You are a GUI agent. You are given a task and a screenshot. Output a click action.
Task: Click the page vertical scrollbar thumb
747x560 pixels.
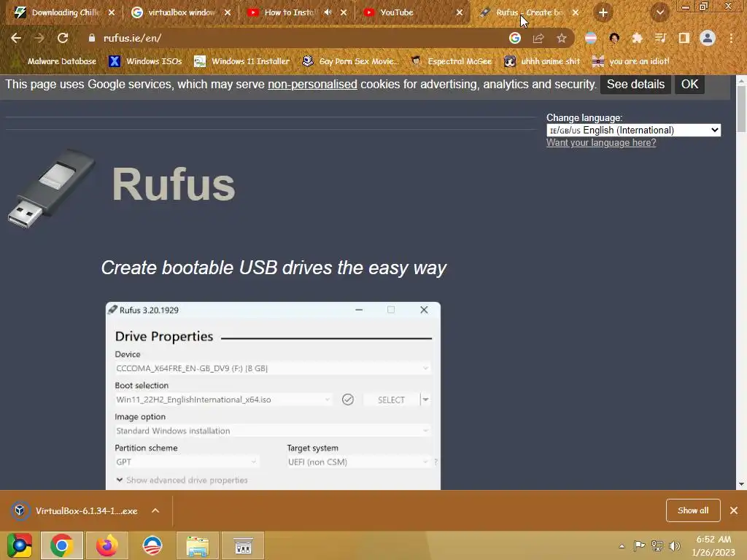[x=741, y=109]
